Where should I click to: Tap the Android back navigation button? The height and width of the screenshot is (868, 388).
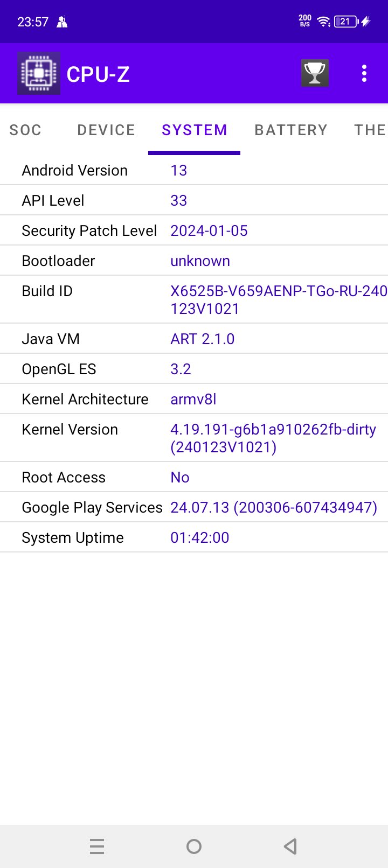(290, 846)
